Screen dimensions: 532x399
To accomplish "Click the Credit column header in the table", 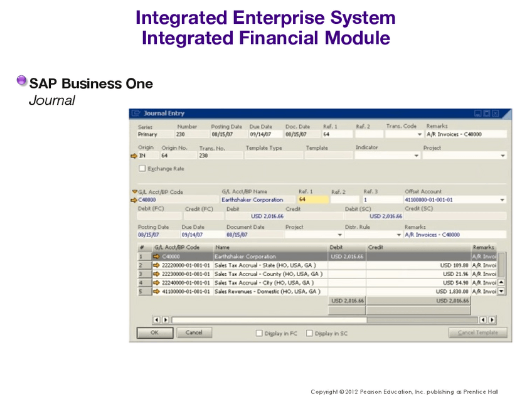I will click(x=418, y=247).
